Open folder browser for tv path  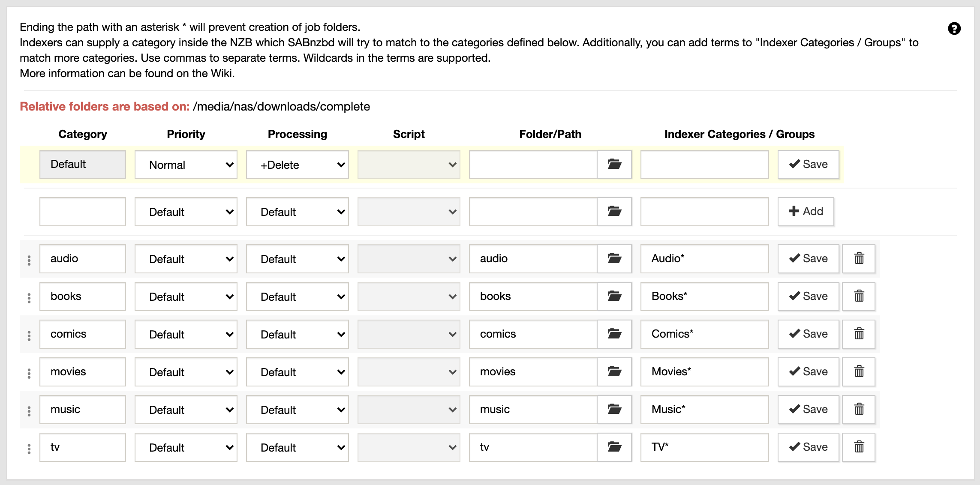pos(614,447)
